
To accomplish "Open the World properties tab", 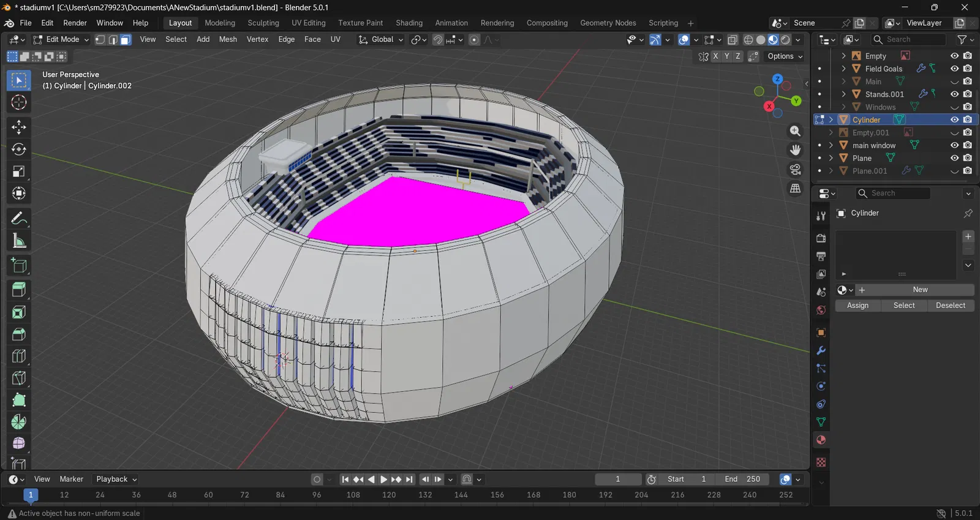I will (x=821, y=310).
